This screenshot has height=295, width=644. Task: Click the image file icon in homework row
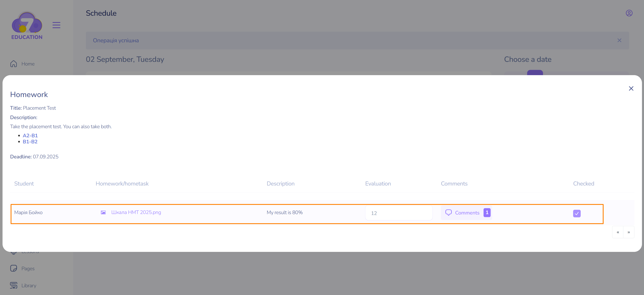[x=103, y=212]
